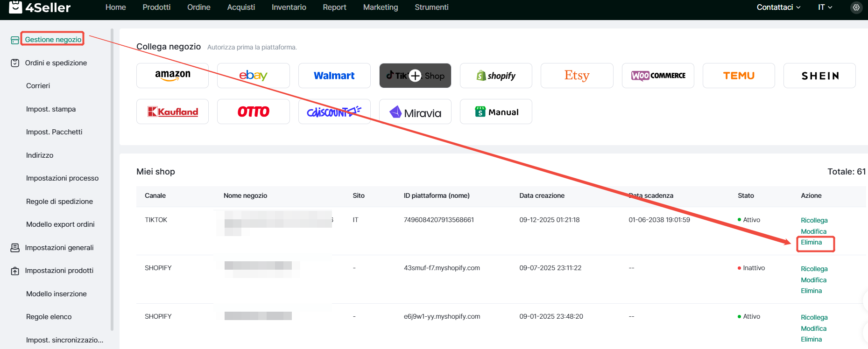Click the Gestione negozio store icon
The image size is (868, 349).
tap(15, 40)
